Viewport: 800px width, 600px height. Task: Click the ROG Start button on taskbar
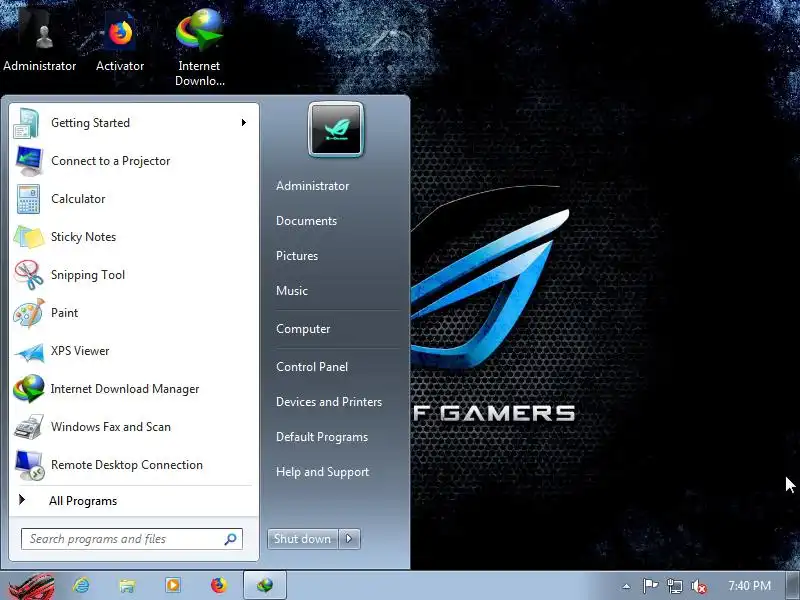click(32, 586)
